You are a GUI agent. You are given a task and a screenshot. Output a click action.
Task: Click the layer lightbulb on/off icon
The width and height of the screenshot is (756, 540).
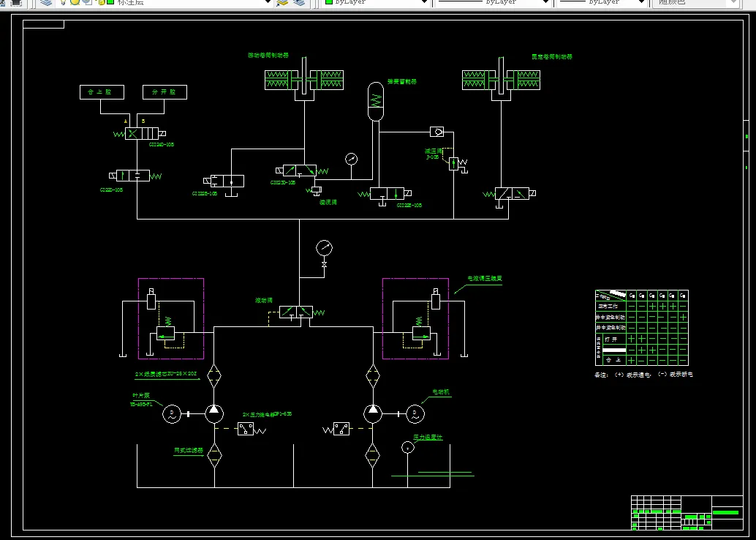[x=63, y=2]
